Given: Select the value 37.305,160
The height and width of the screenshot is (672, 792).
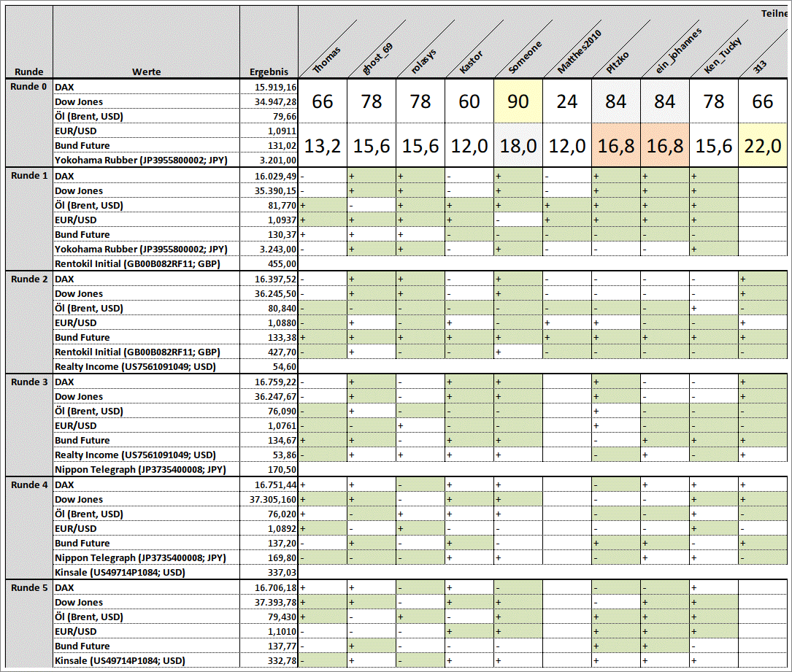Looking at the screenshot, I should (x=273, y=499).
